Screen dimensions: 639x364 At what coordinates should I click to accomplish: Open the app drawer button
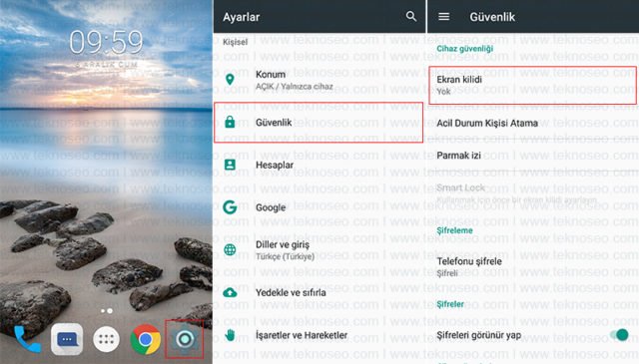click(107, 339)
